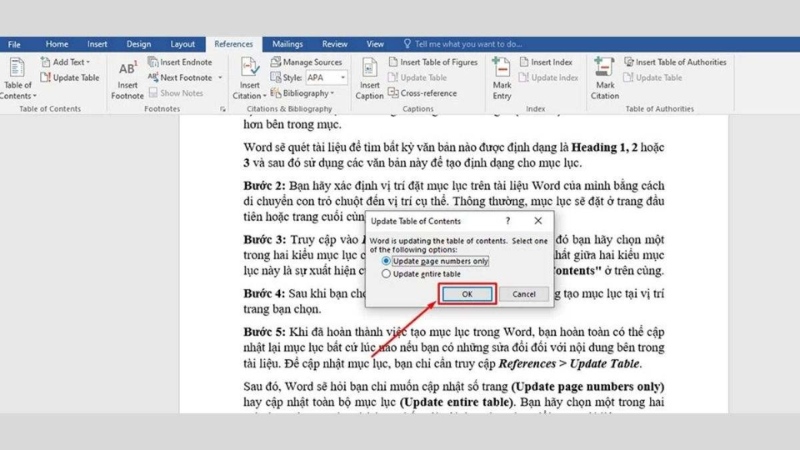Select Update page numbers only option

(387, 259)
